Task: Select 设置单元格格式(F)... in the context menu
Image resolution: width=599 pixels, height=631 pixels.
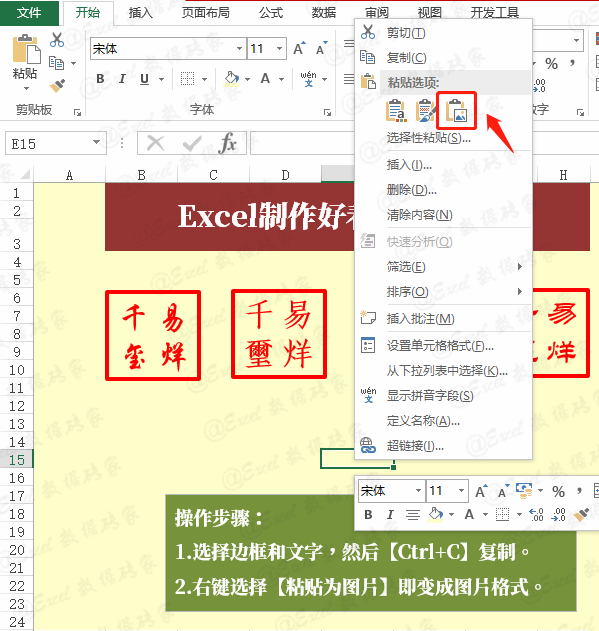Action: point(443,346)
